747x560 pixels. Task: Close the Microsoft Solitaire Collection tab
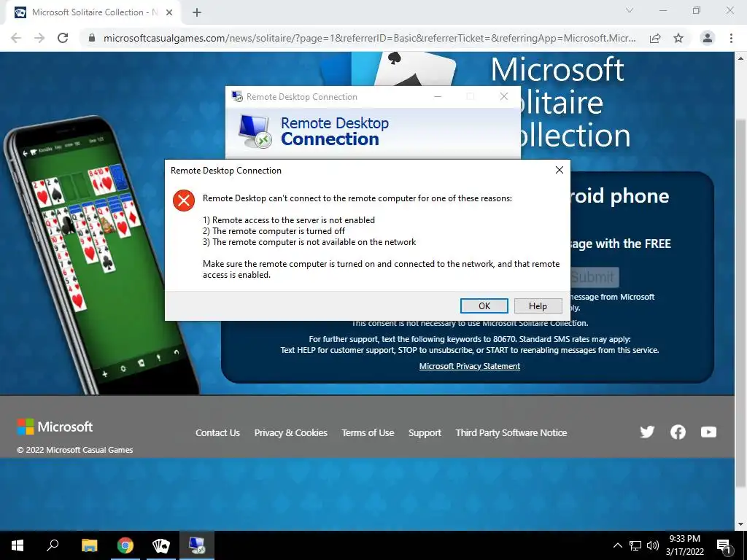click(x=169, y=12)
